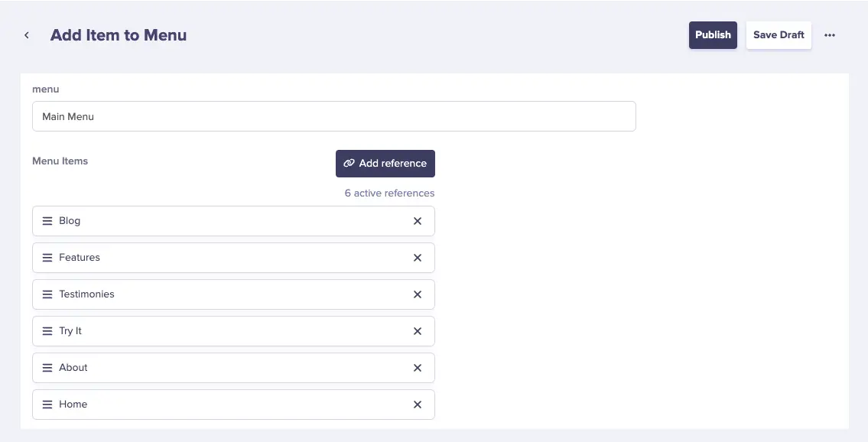Click the Add reference button

tap(385, 164)
